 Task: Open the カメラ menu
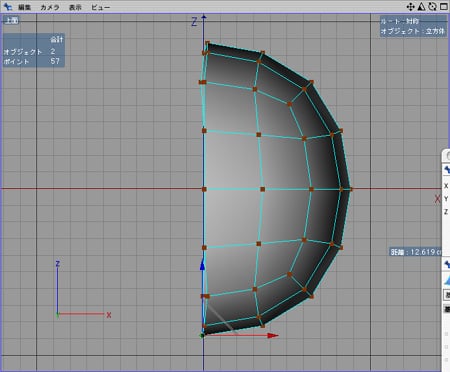tap(50, 7)
